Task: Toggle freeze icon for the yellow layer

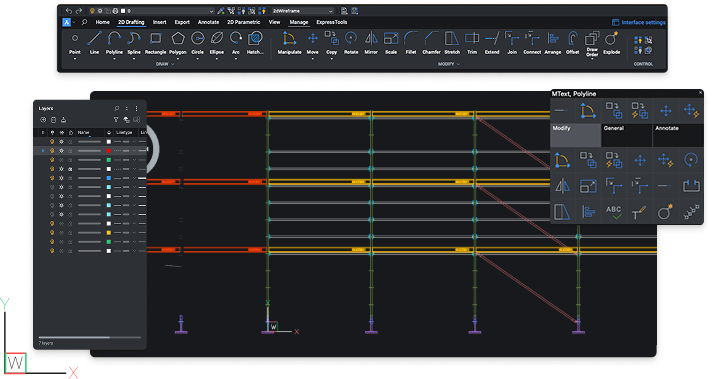Action: [x=61, y=232]
